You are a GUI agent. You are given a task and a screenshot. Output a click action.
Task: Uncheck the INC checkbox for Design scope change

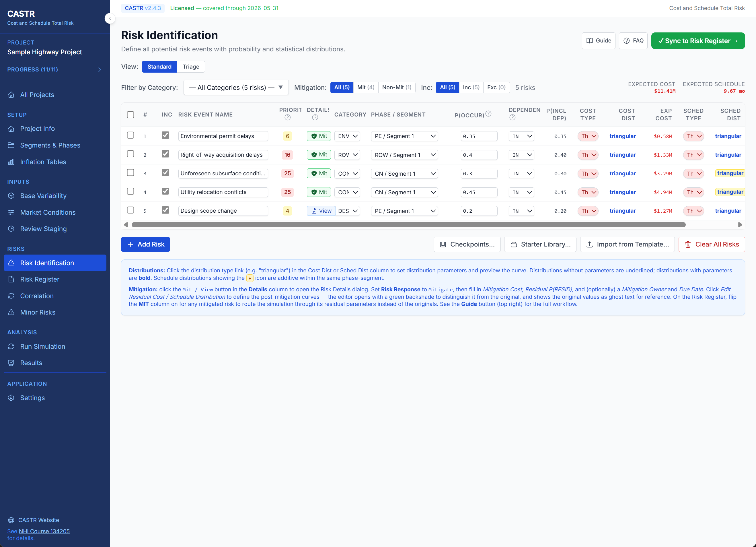tap(165, 210)
